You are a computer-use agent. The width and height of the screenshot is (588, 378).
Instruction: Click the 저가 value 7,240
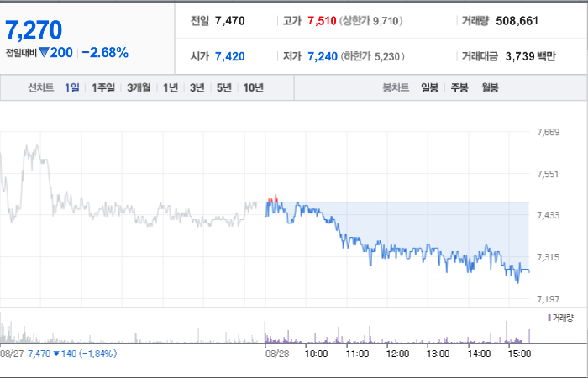pos(323,56)
